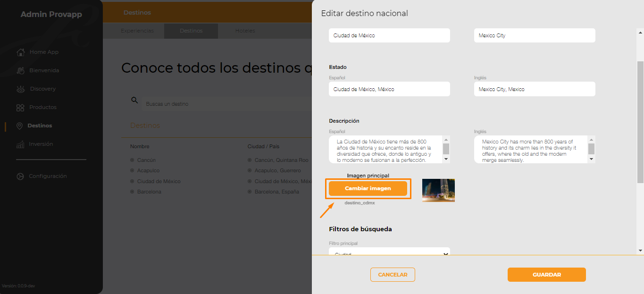Click the Inversión chart icon

pyautogui.click(x=20, y=144)
